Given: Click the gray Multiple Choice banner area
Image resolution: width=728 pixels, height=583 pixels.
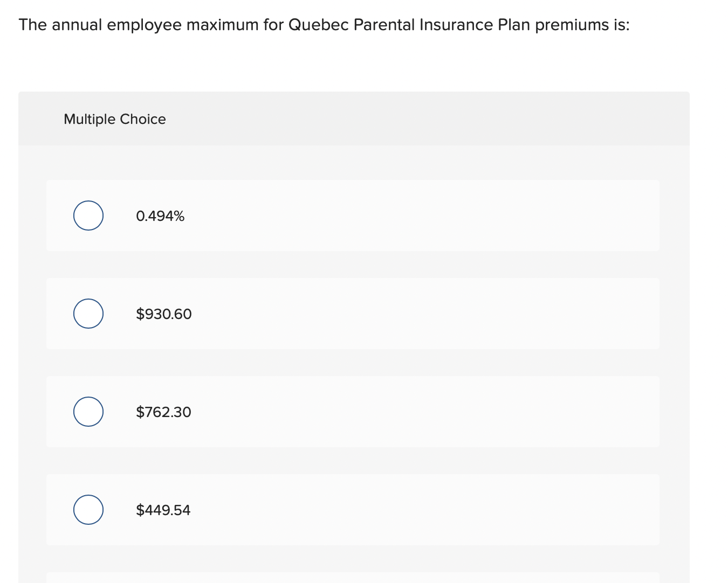Looking at the screenshot, I should click(353, 118).
